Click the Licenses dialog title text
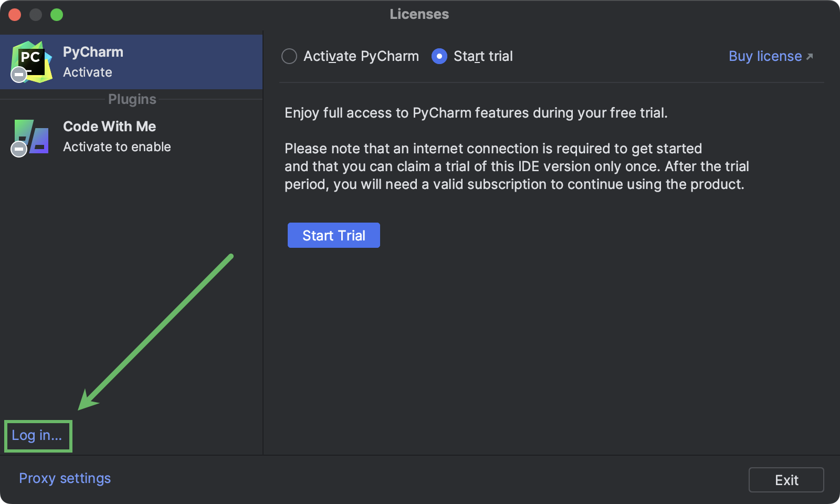The width and height of the screenshot is (840, 504). click(419, 14)
